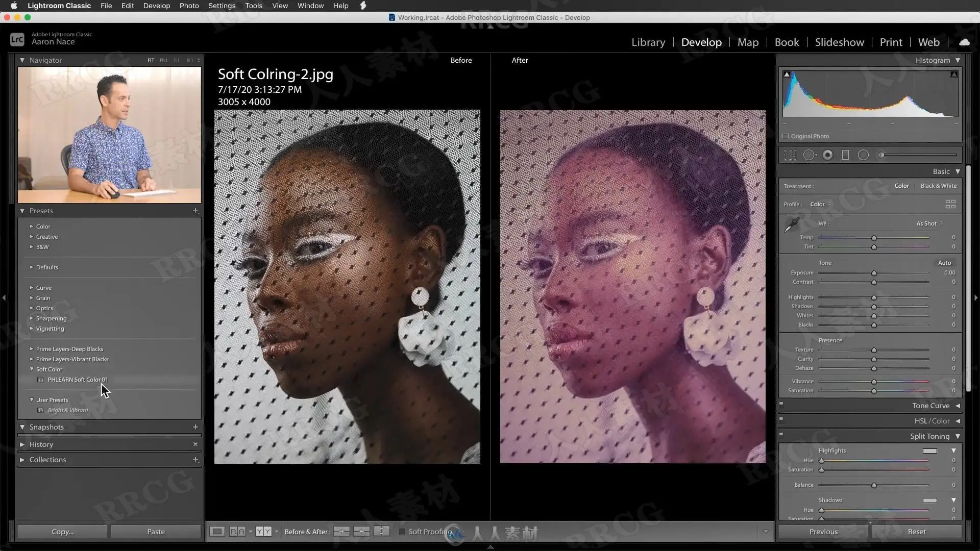
Task: Open the Split Toning Highlights color swatch
Action: point(929,451)
